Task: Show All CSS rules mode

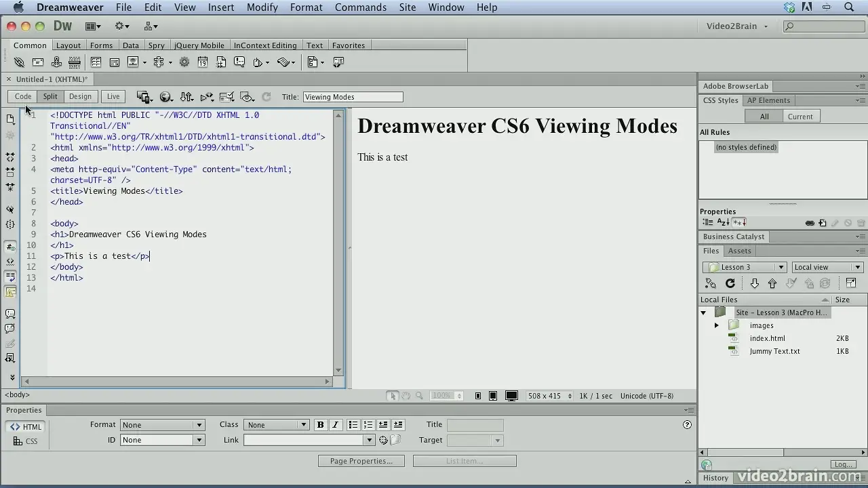Action: (764, 117)
